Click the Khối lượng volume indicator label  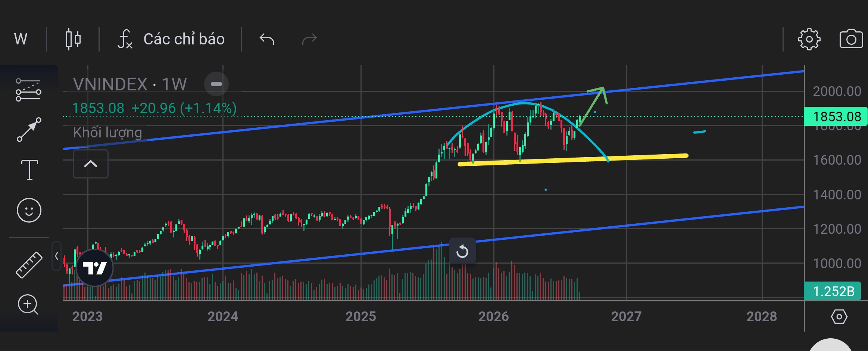107,133
